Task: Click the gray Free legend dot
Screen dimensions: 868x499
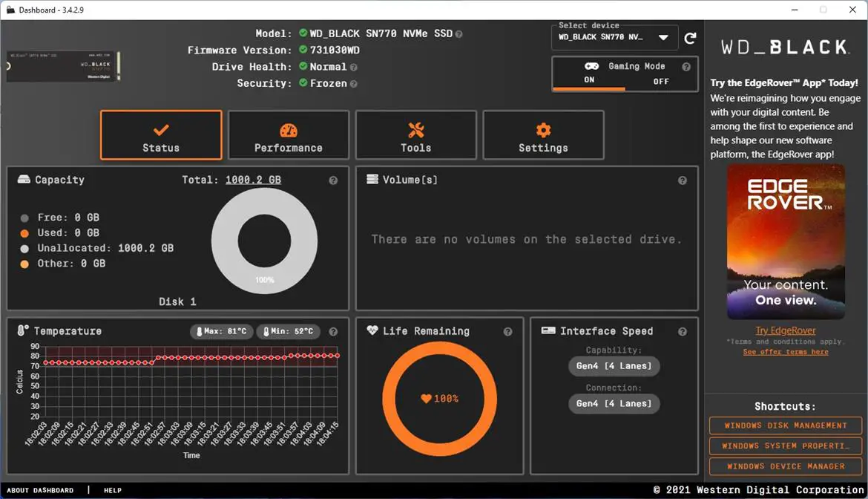Action: pyautogui.click(x=24, y=218)
